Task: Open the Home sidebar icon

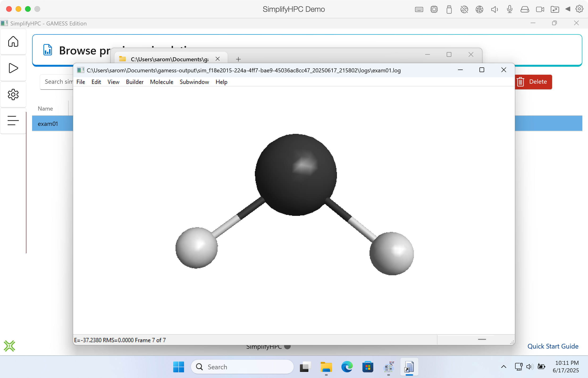Action: click(13, 41)
